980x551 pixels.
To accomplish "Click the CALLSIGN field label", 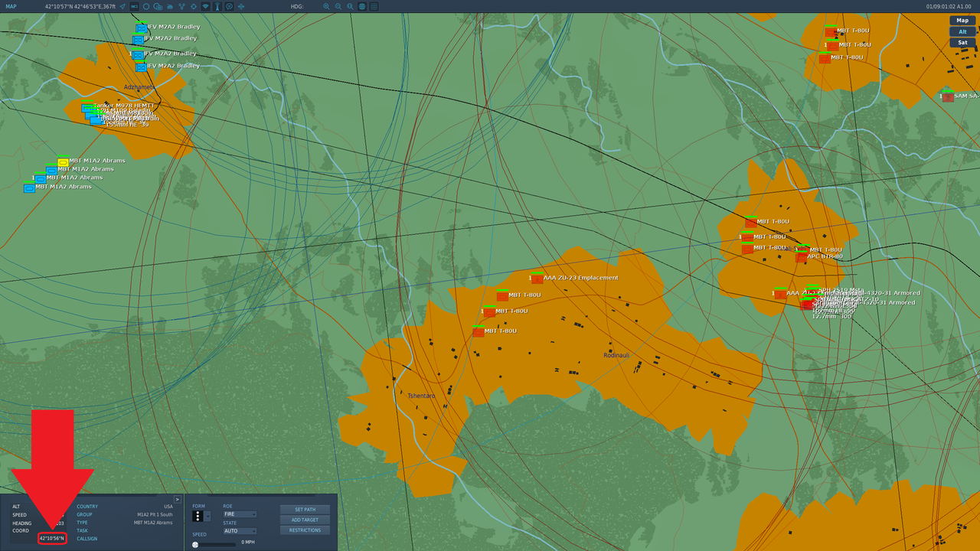I will 87,539.
